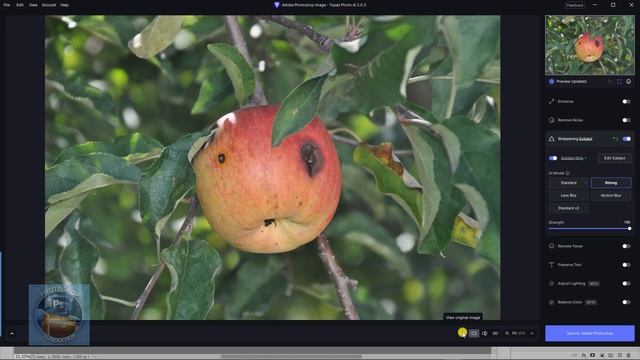
Task: Reset Sharpening with the undo arrow
Action: pos(615,139)
